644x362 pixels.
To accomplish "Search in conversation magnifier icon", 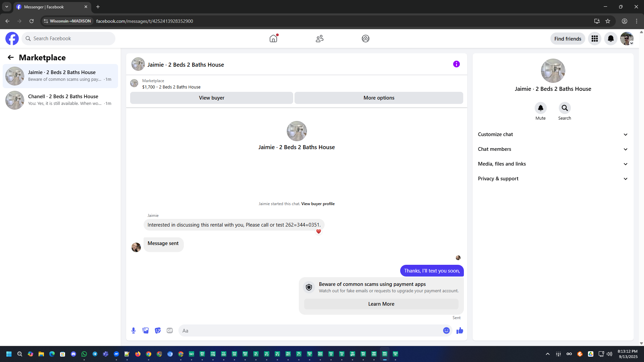I will [565, 108].
